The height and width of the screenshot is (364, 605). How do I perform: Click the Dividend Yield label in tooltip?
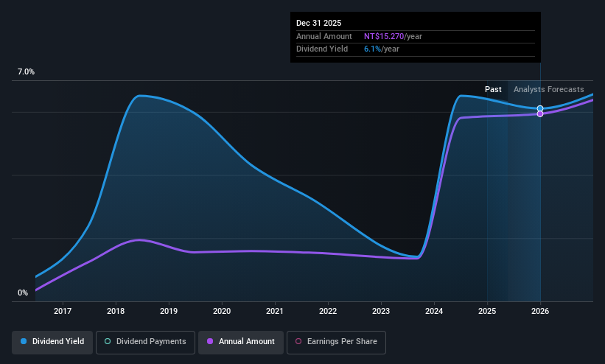pos(322,49)
